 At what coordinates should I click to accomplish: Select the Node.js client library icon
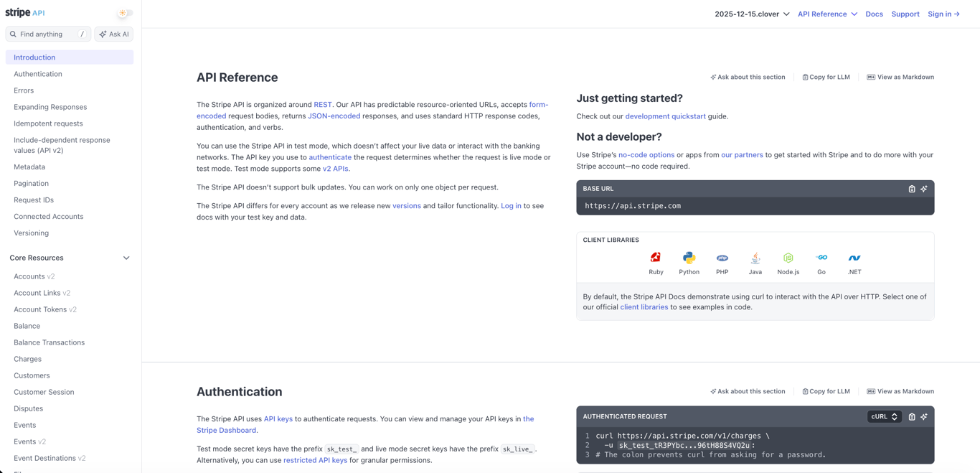click(x=788, y=258)
